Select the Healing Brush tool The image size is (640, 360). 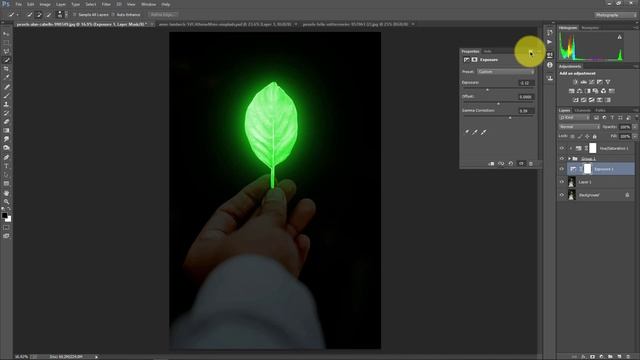pos(6,87)
